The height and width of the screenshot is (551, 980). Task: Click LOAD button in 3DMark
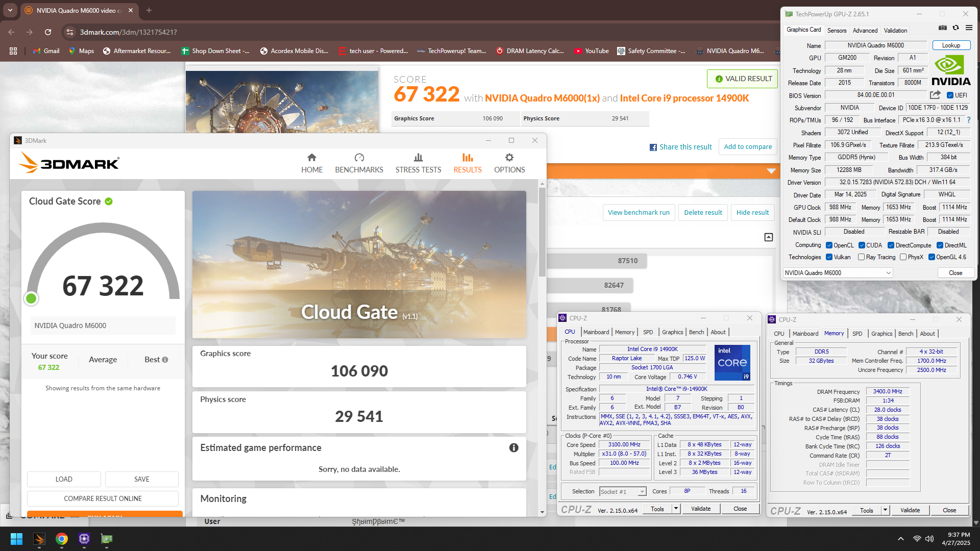click(64, 479)
